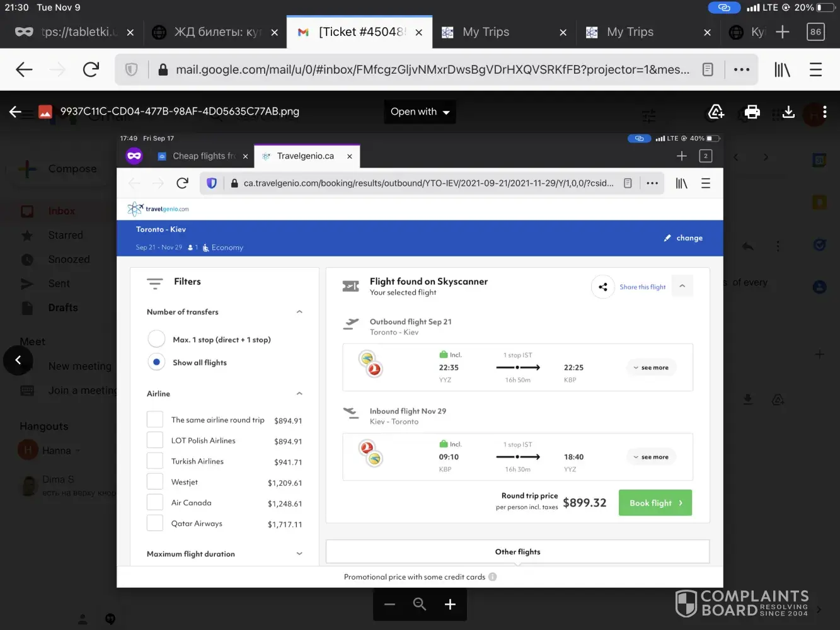Reload the page in browser toolbar
Viewport: 840px width, 630px height.
pyautogui.click(x=91, y=69)
